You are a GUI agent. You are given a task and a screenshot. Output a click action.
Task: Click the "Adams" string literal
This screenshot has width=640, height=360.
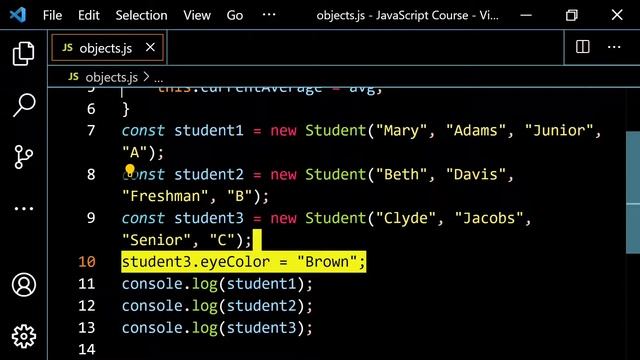point(476,131)
